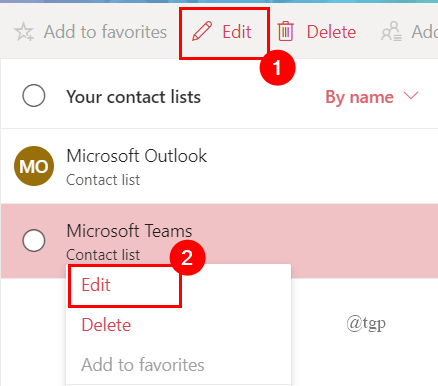Screen dimensions: 438x386
Task: Choose Delete in the context menu
Action: coord(106,325)
